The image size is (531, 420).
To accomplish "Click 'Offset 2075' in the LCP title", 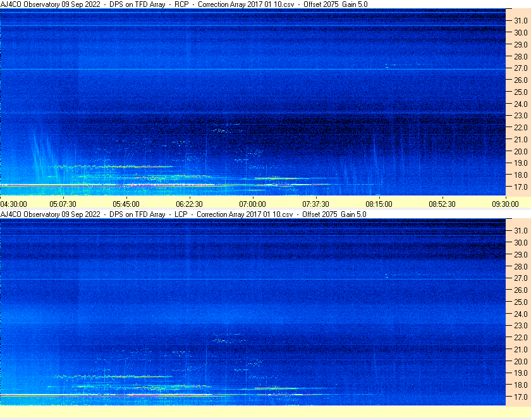I will point(320,214).
